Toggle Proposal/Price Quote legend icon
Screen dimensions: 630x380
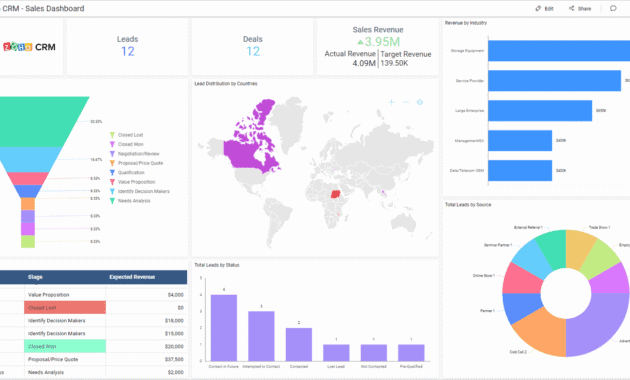tap(112, 163)
